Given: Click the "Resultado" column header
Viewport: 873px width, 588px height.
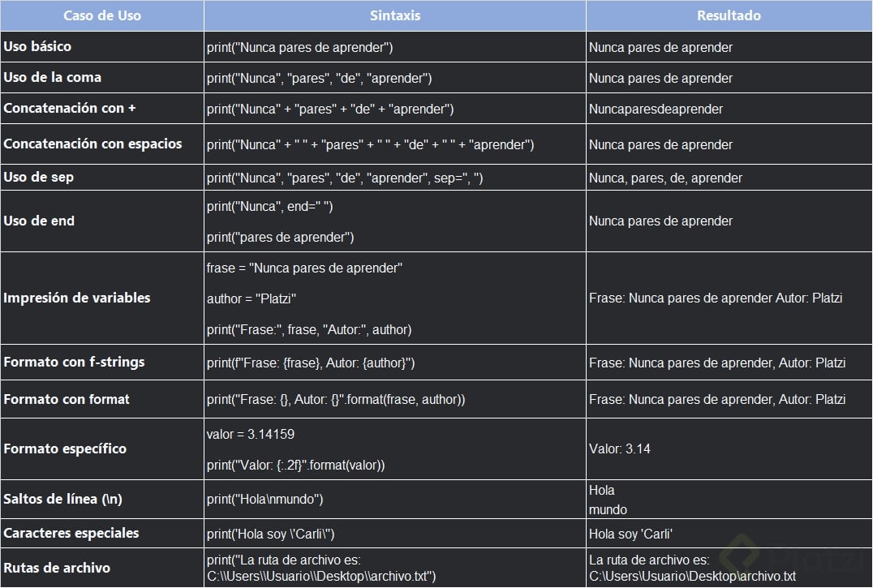Looking at the screenshot, I should pyautogui.click(x=729, y=15).
